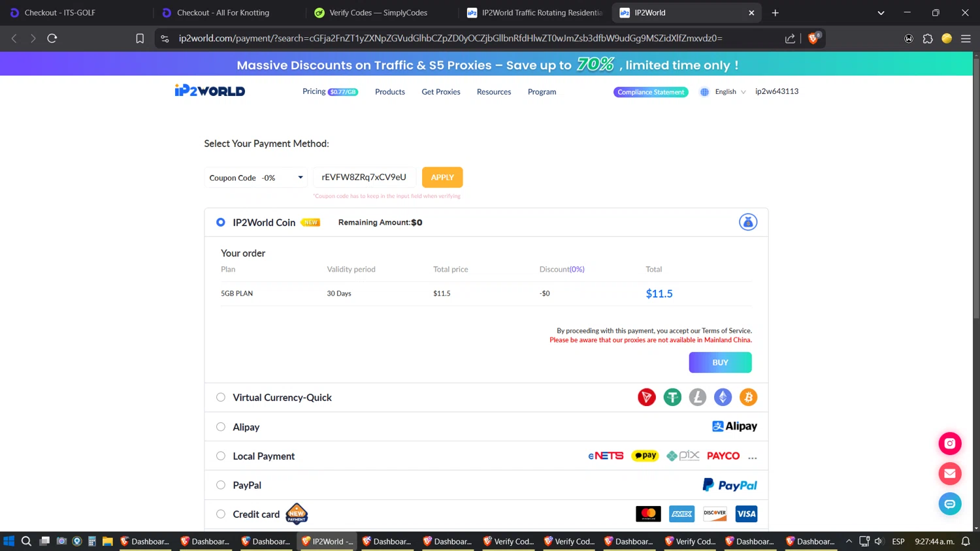This screenshot has width=980, height=551.
Task: Open the English language dropdown
Action: click(730, 92)
